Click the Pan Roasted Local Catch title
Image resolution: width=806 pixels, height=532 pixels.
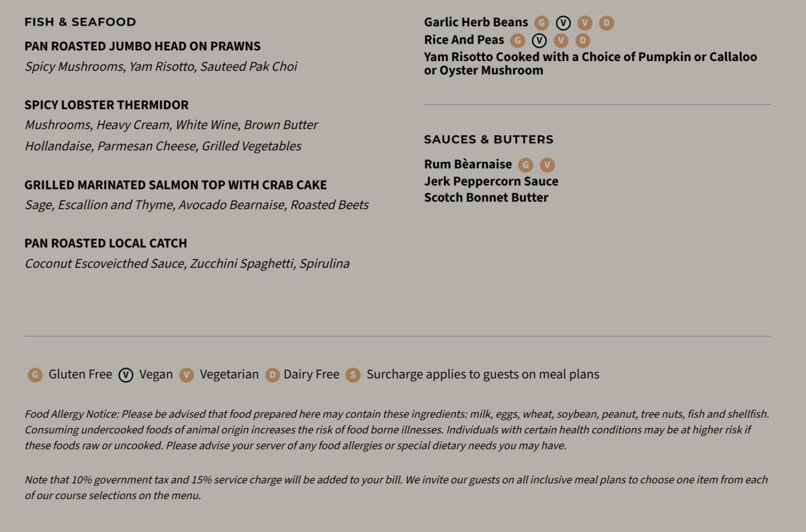coord(105,243)
